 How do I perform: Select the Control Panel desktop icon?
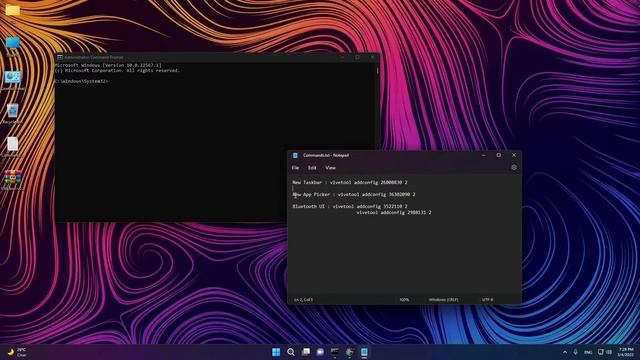click(x=13, y=78)
